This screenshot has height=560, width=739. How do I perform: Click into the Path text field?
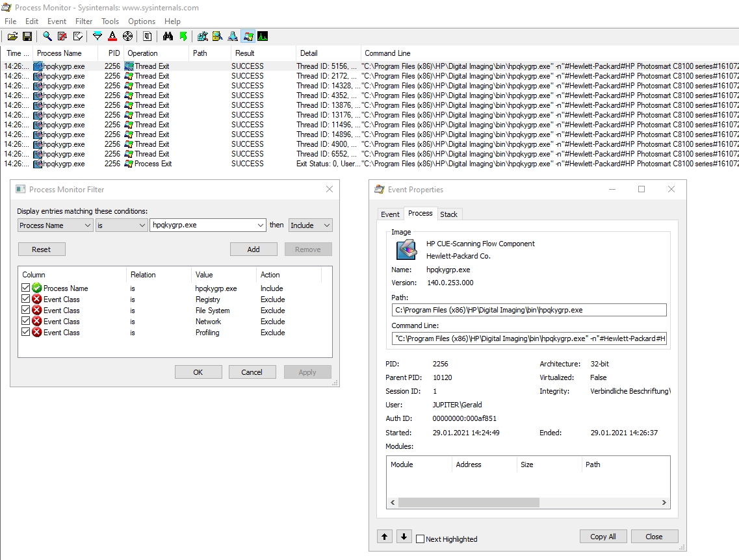(529, 310)
